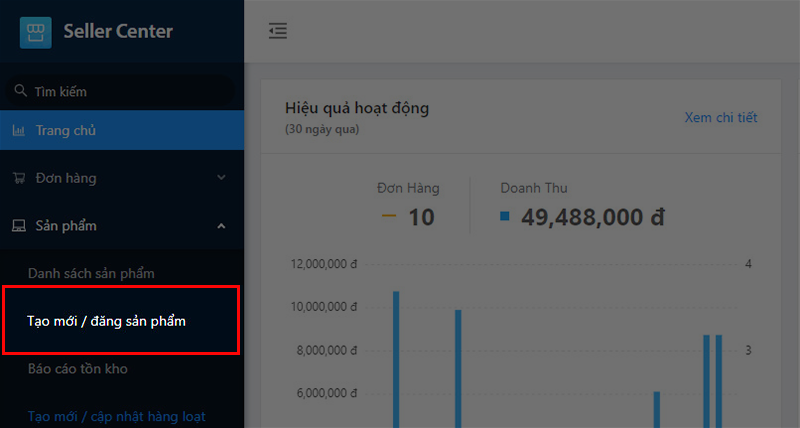
Task: Click the (30 ngày qua) subtitle
Action: (322, 129)
